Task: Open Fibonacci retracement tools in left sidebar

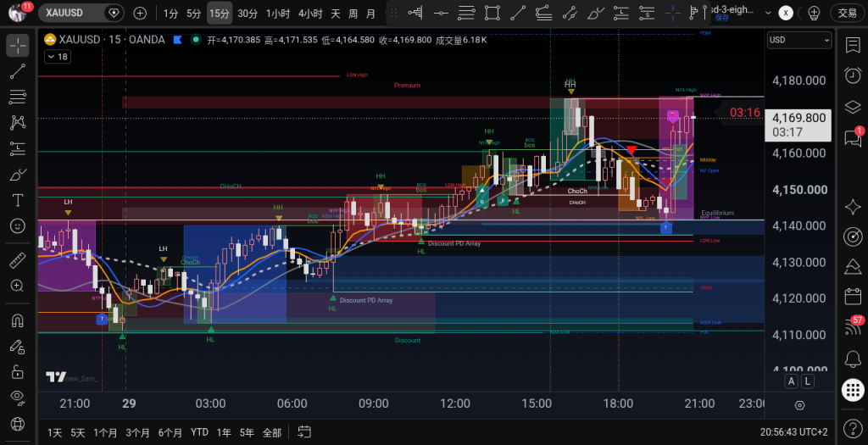Action: pos(18,97)
